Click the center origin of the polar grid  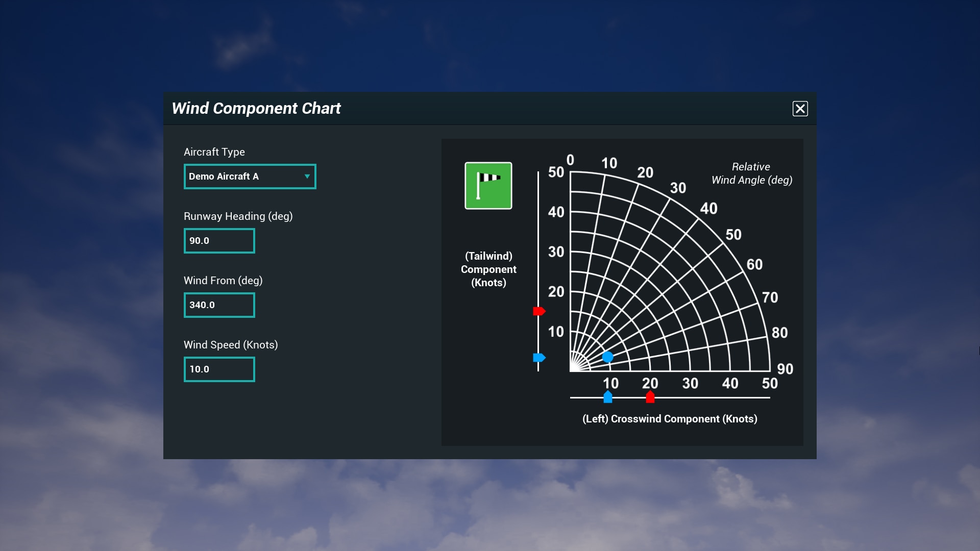[x=570, y=370]
